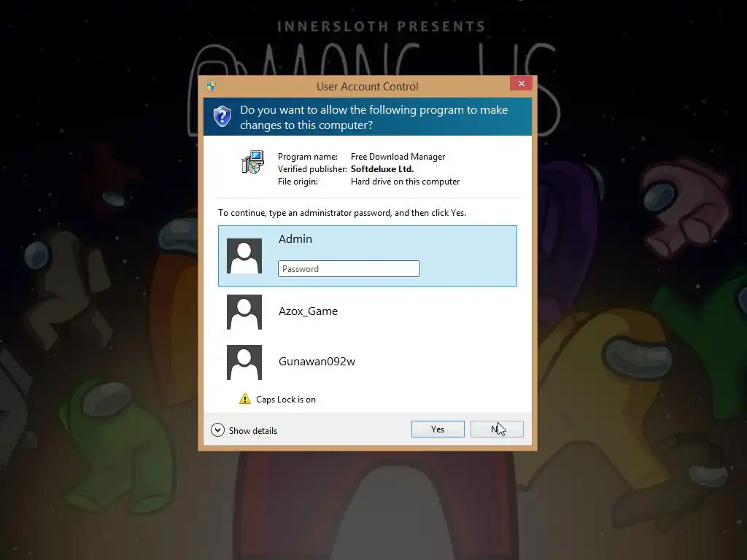Screen dimensions: 747x560
Task: Click the Yes button
Action: coord(438,429)
